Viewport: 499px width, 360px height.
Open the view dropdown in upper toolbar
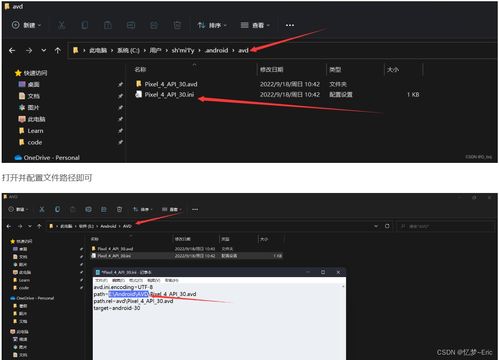coord(255,25)
